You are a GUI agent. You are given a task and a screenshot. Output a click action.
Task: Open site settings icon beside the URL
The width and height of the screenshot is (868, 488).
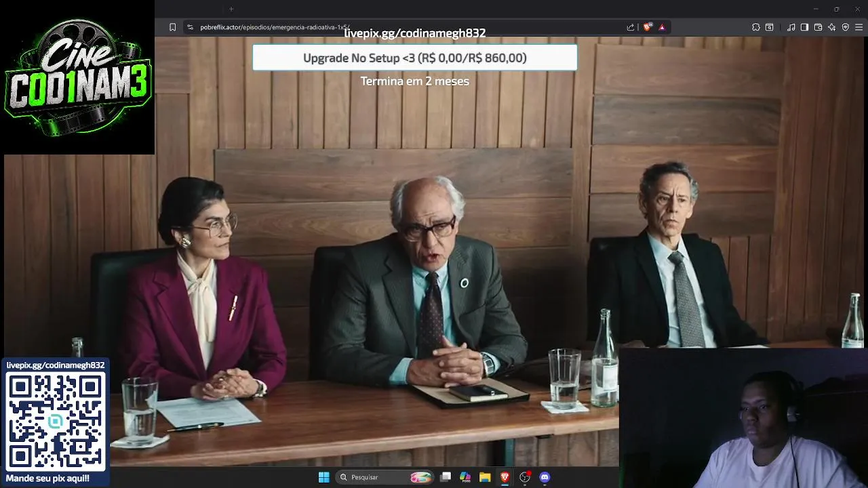click(190, 27)
